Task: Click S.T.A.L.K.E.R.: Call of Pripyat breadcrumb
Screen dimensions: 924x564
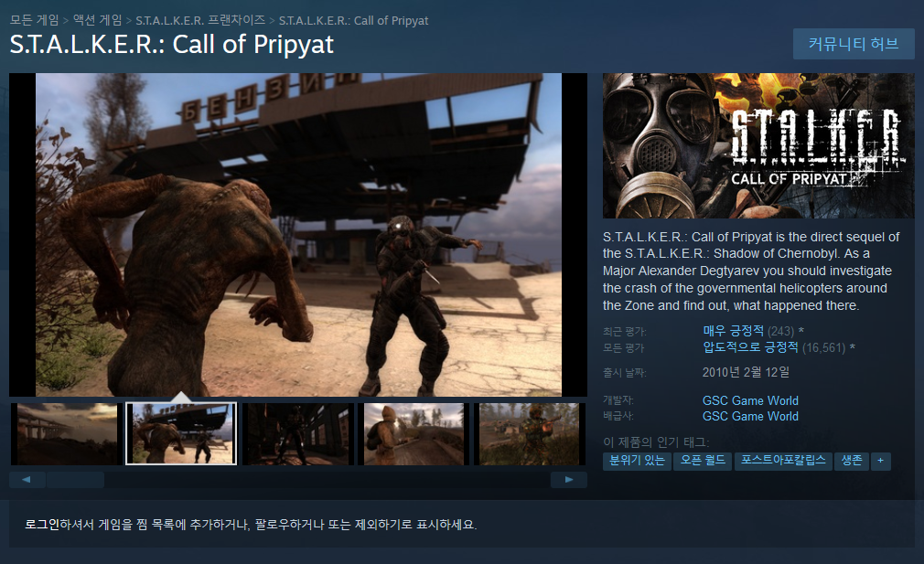Action: point(353,20)
